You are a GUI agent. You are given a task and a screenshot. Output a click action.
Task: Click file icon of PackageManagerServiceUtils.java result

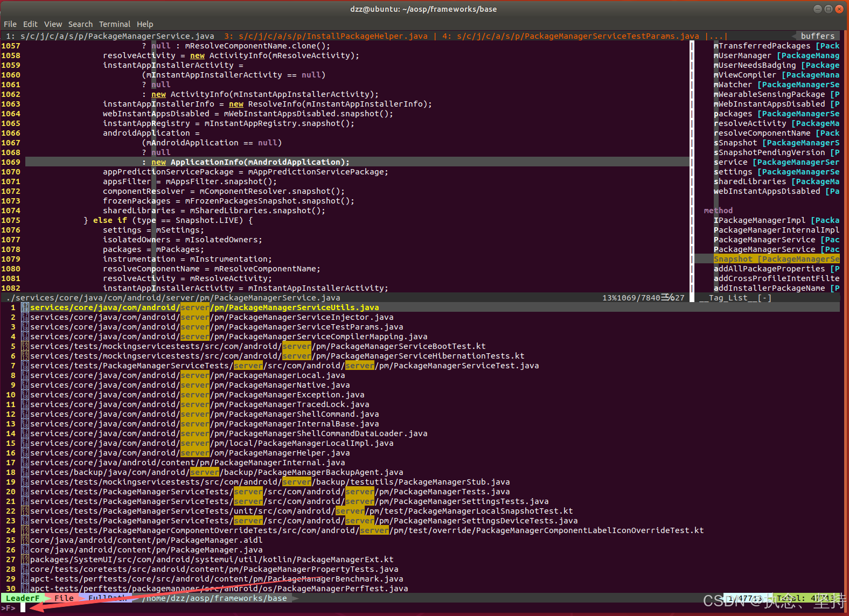pyautogui.click(x=25, y=307)
